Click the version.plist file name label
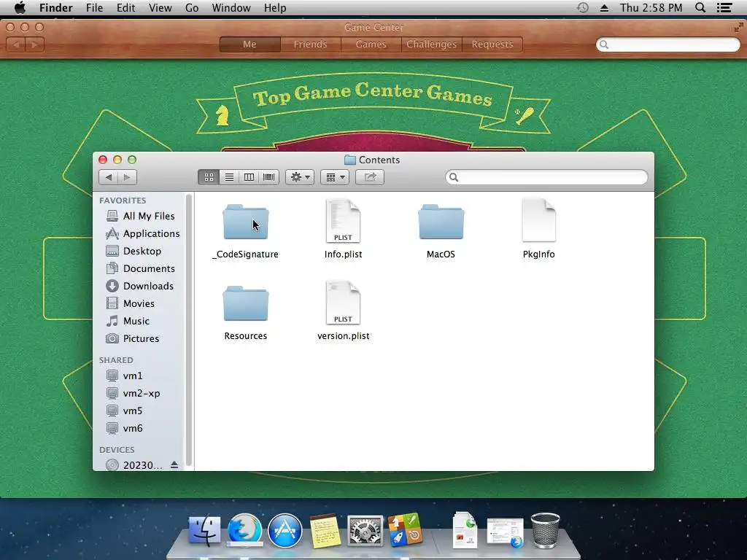The image size is (747, 560). (343, 336)
